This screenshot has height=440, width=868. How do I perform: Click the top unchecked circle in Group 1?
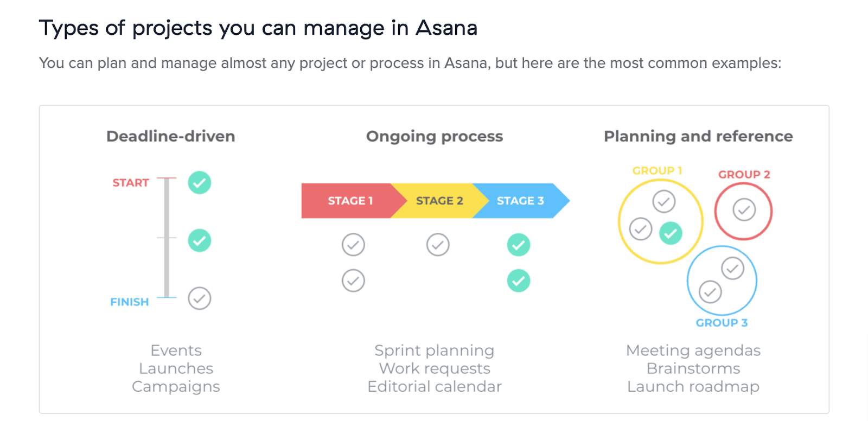click(x=664, y=201)
